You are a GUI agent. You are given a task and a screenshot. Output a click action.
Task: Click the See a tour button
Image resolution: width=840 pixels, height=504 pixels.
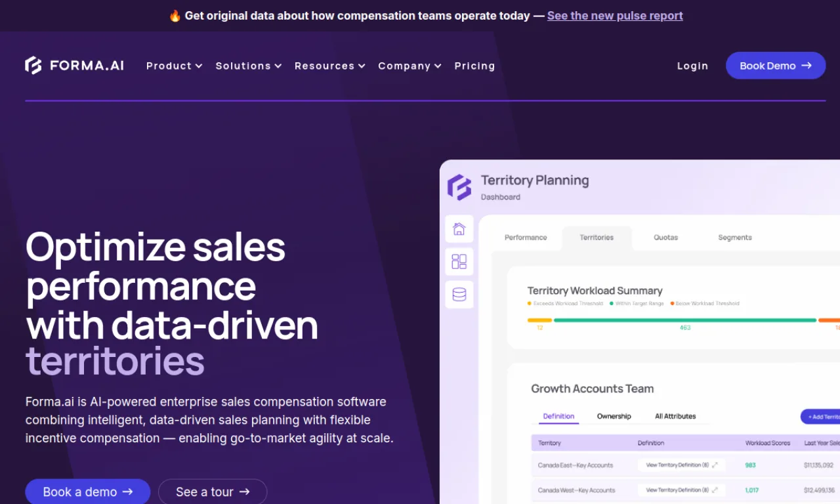[x=213, y=492]
